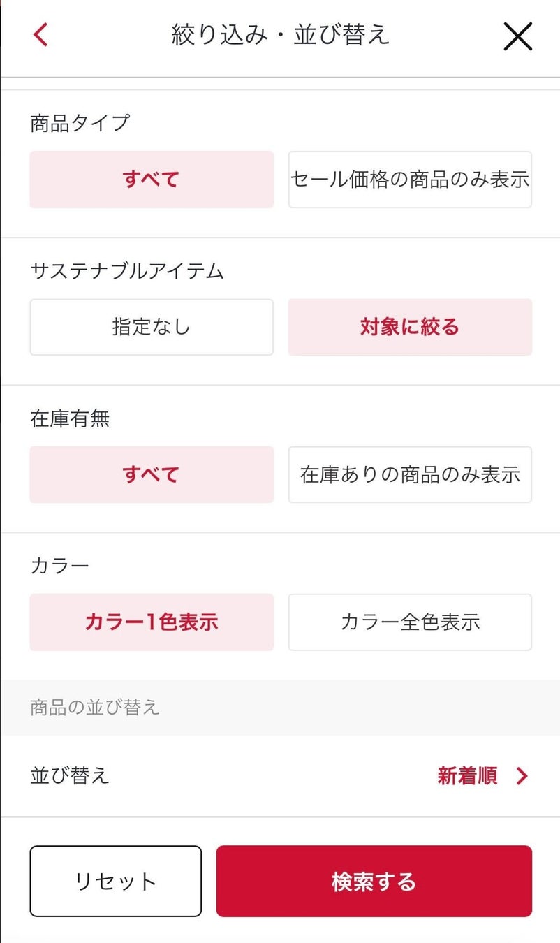Select すべて under 在庫有無
The width and height of the screenshot is (560, 943).
pyautogui.click(x=152, y=474)
